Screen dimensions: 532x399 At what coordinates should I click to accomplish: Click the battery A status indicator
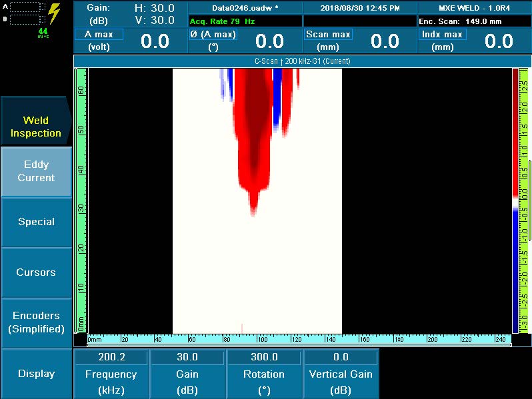tap(27, 7)
